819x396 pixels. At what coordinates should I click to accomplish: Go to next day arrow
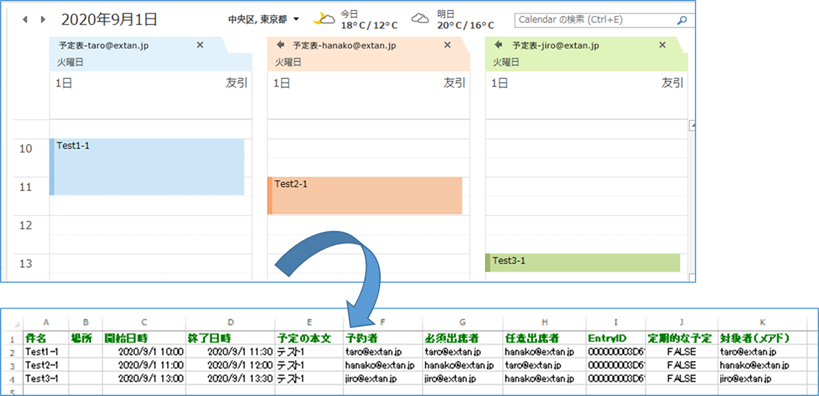tap(43, 20)
